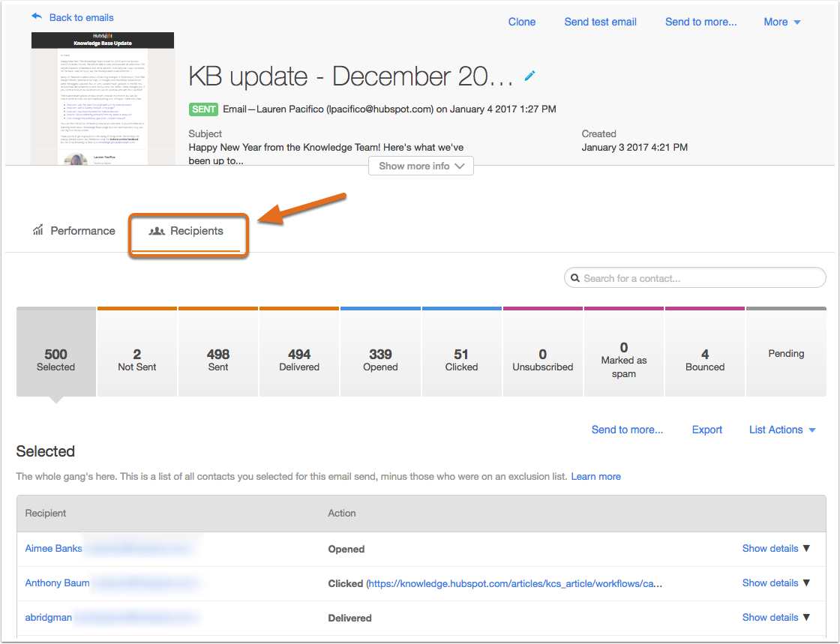840x644 pixels.
Task: Click the Search for a contact field
Action: click(694, 278)
